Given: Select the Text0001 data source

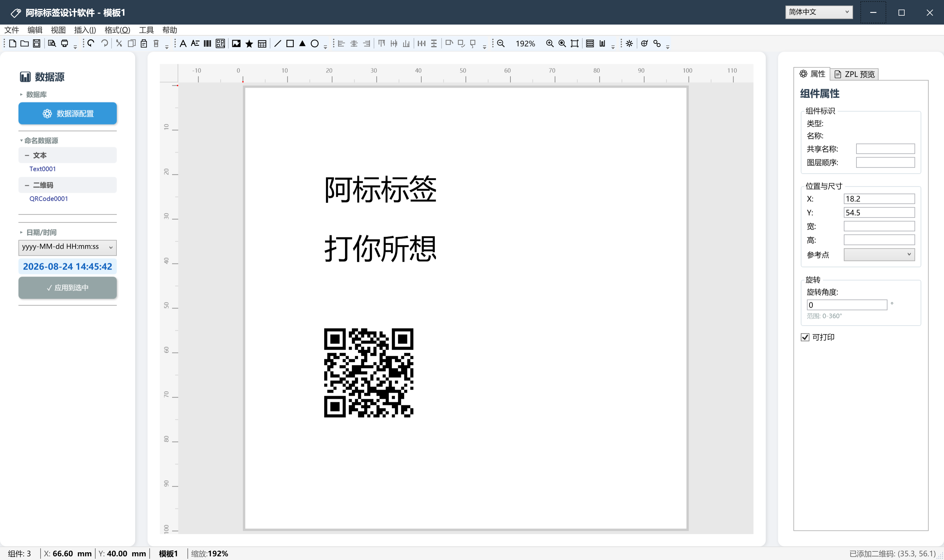Looking at the screenshot, I should [x=43, y=169].
